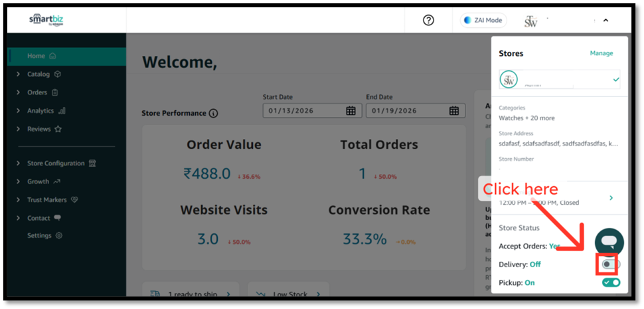Open the End Date calendar icon
The width and height of the screenshot is (644, 309).
click(x=453, y=110)
